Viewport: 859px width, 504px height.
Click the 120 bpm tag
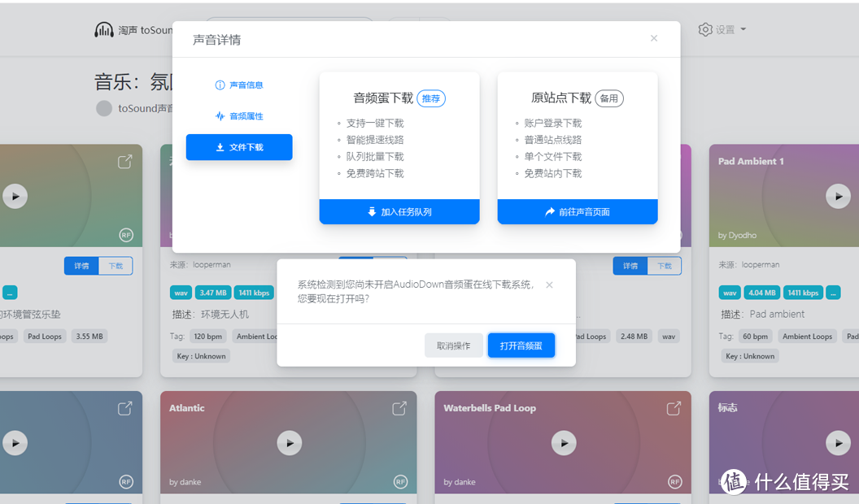coord(208,337)
